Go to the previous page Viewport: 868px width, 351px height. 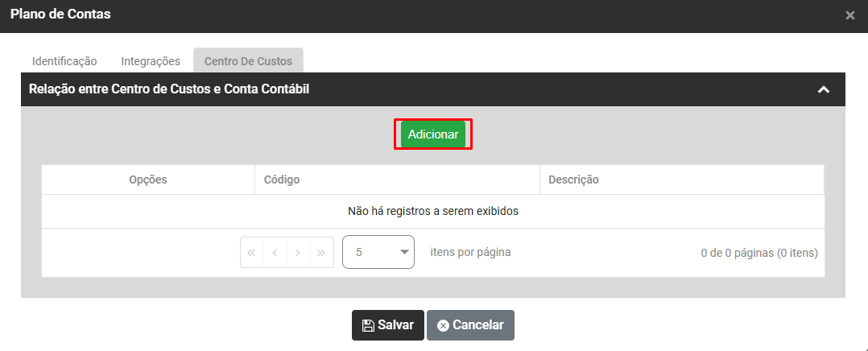275,253
